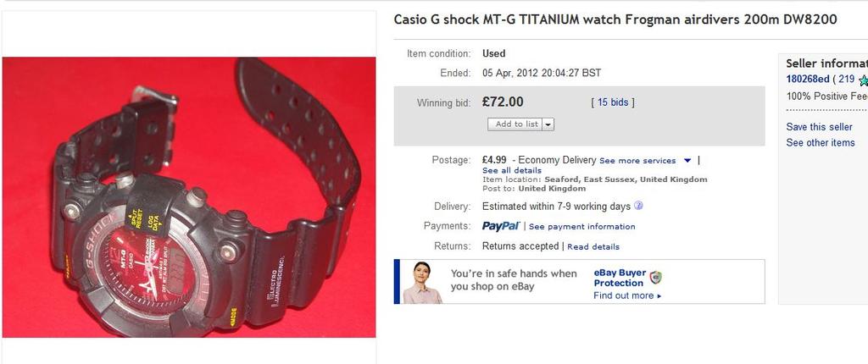Click the Add to list button
868x364 pixels.
point(515,124)
